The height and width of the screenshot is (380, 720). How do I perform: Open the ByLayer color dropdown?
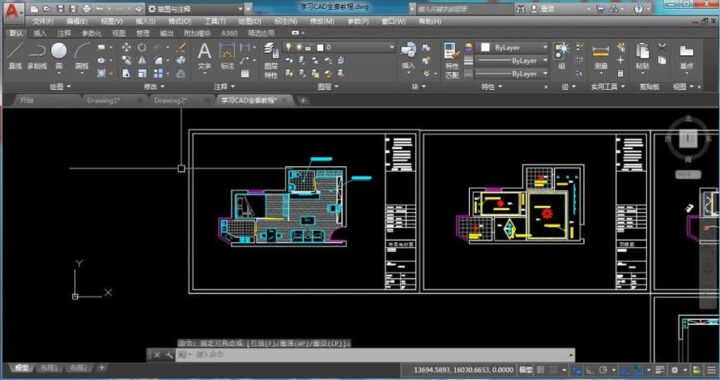point(514,47)
